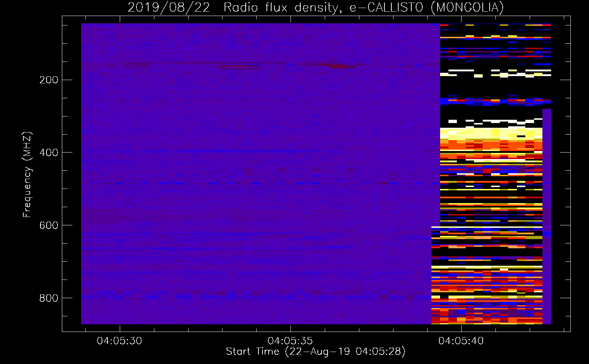589x364 pixels.
Task: Click the plot title 'Radio flux density, e-CALLISTO (MONGOLIA)'
Action: pyautogui.click(x=363, y=8)
